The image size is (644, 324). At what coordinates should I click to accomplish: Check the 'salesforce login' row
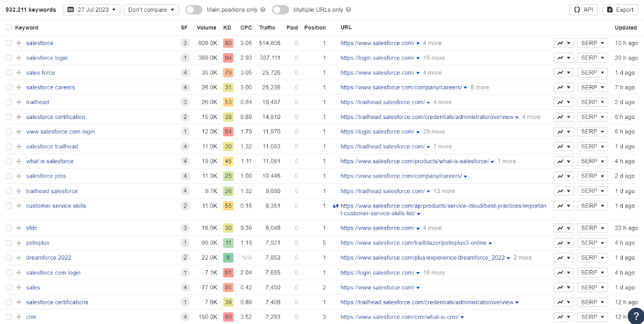click(8, 58)
